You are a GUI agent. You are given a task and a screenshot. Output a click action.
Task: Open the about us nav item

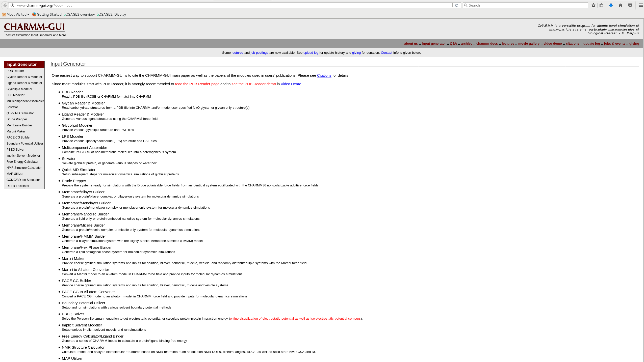tap(411, 44)
